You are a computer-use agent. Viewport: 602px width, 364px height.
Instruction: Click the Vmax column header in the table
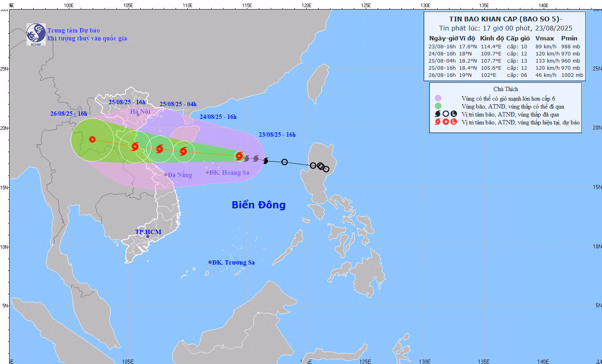click(x=545, y=38)
